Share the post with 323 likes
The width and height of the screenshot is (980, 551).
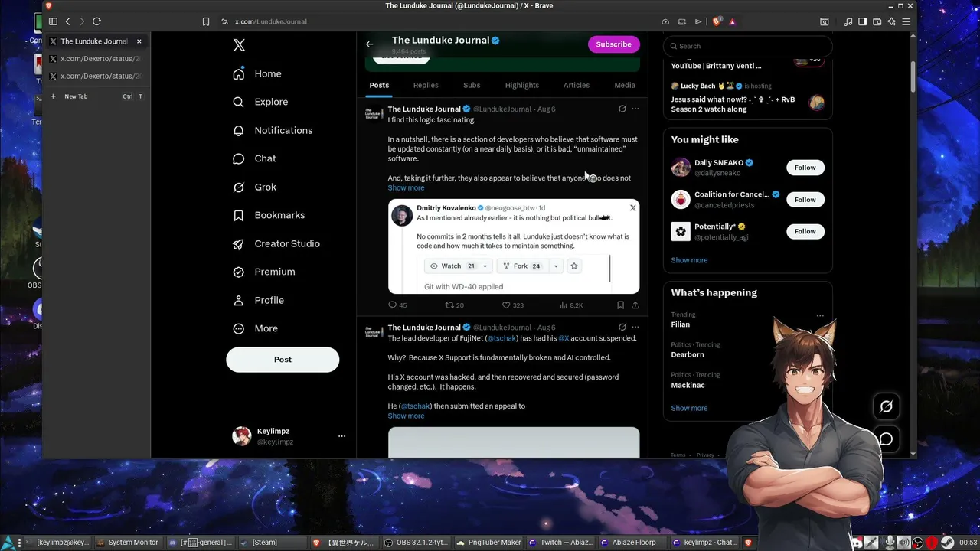click(x=635, y=305)
